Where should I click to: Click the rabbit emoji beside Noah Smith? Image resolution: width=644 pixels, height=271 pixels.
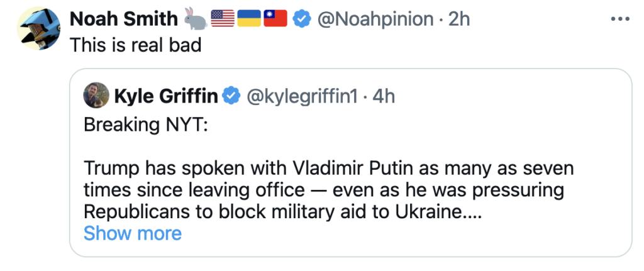pyautogui.click(x=195, y=19)
